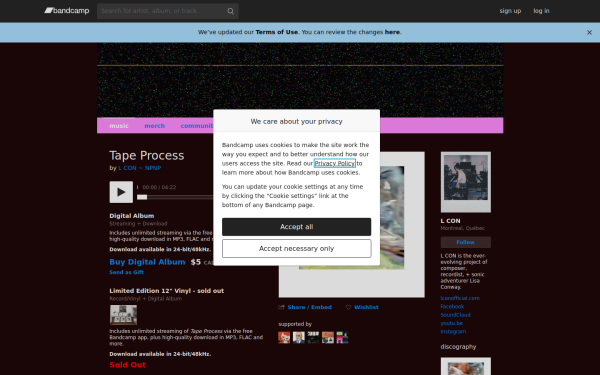Open the vinyl record photo thumbnail

123,315
